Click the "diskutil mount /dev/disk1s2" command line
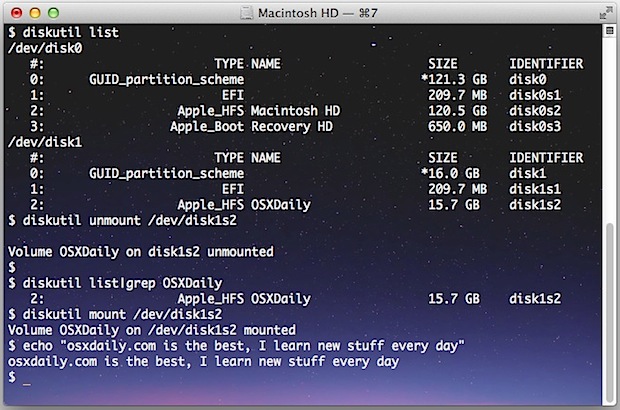620x410 pixels. pyautogui.click(x=122, y=314)
